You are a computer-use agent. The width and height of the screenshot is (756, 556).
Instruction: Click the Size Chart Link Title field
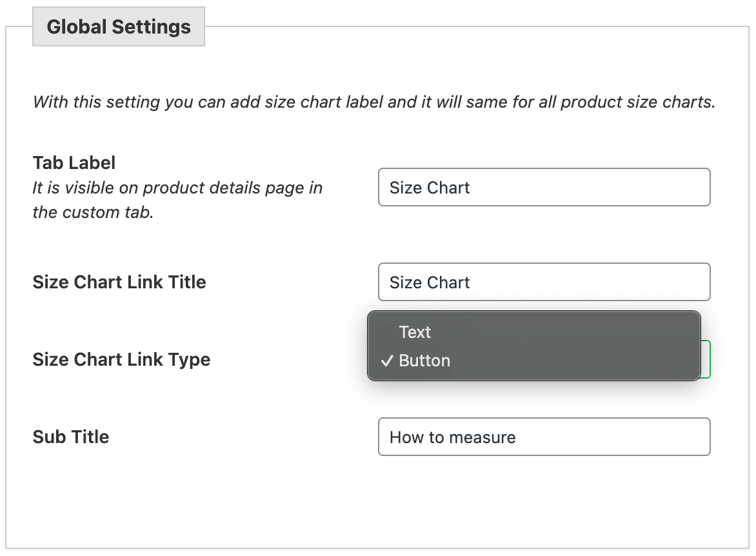[x=544, y=282]
